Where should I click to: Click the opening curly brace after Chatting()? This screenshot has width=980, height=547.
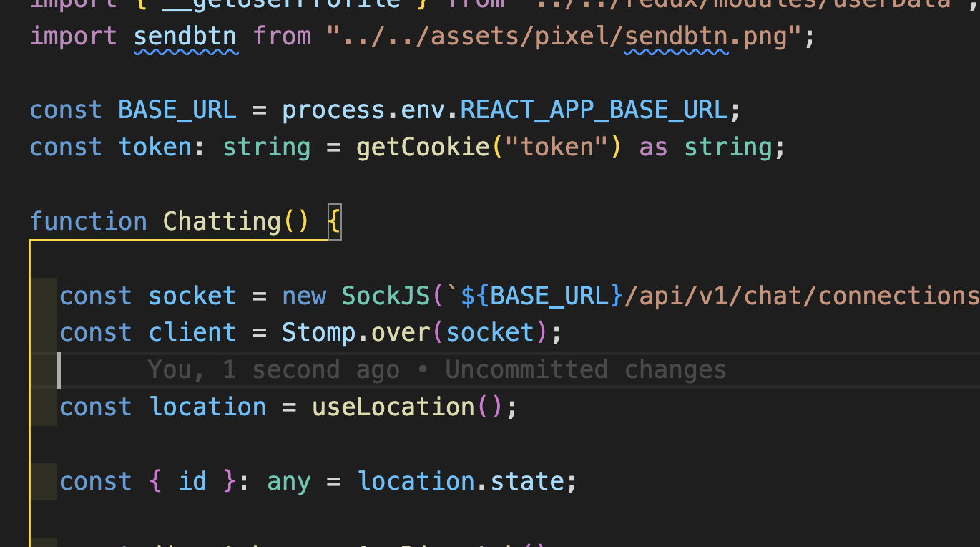pos(334,221)
